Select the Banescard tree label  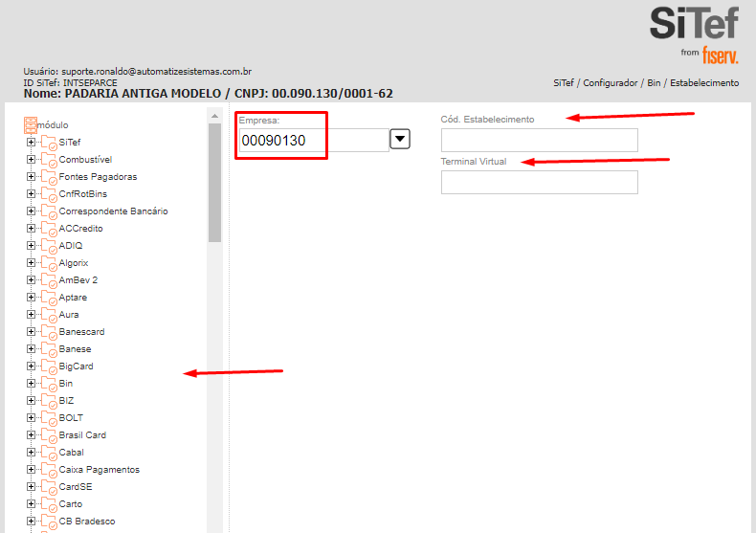pos(82,332)
